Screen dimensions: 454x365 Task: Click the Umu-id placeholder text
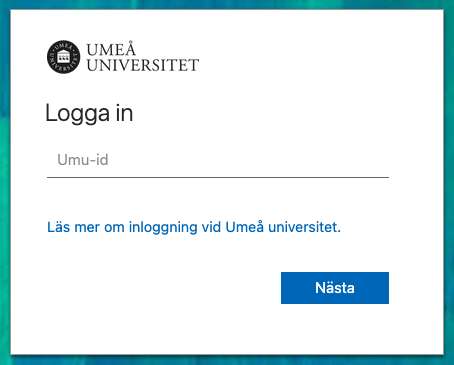(x=83, y=160)
